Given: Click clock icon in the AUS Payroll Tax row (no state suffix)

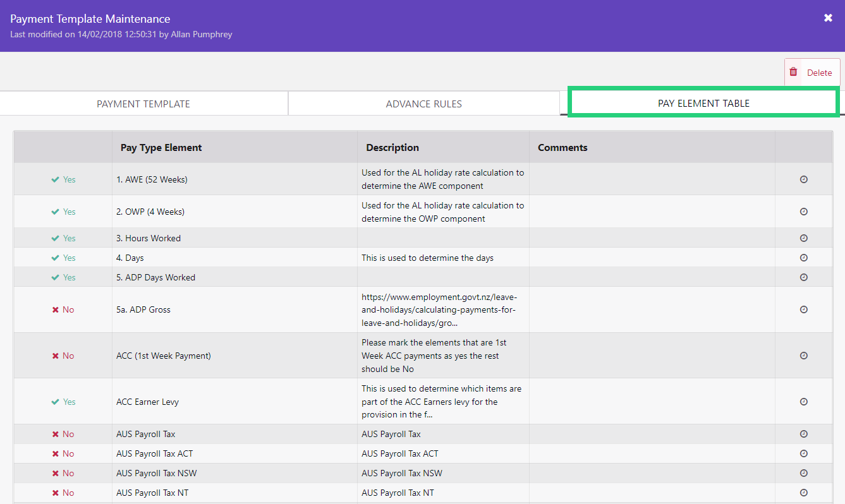Looking at the screenshot, I should (803, 434).
